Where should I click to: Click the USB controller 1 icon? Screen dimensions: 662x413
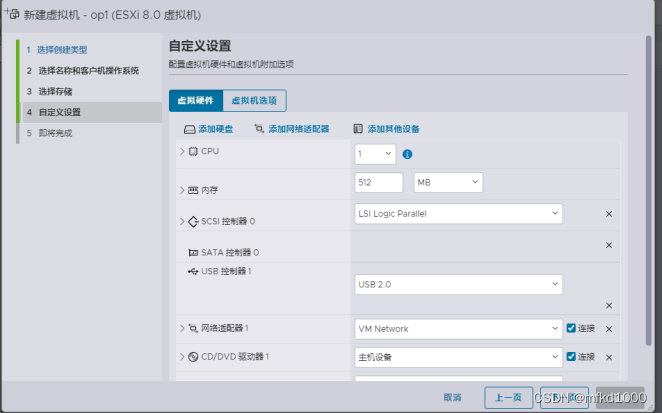[193, 271]
